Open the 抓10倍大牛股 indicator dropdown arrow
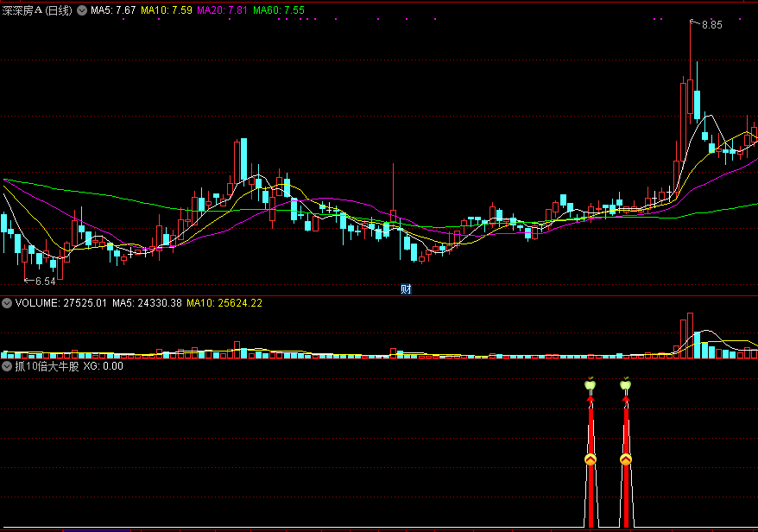Screen dimensions: 758x532 tap(7, 366)
